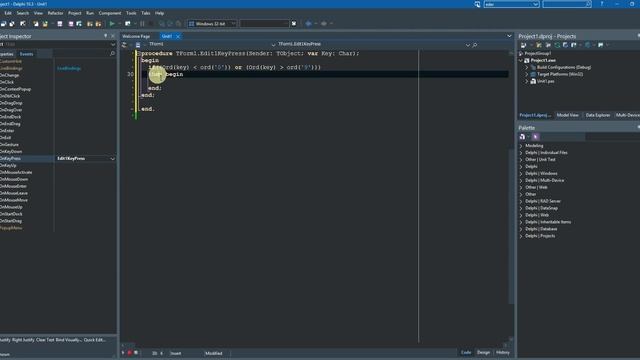Click the grey forward navigation arrow
Viewport: 640px width, 360px height.
point(323,24)
